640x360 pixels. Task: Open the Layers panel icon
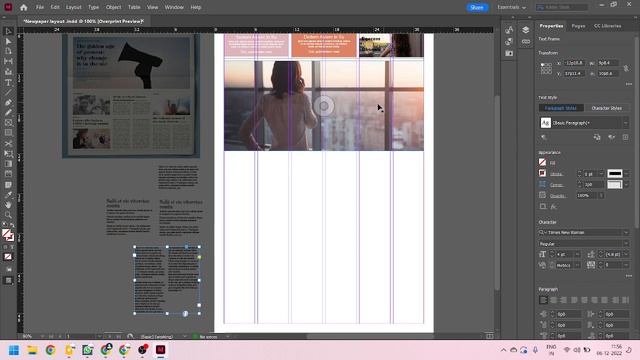[526, 30]
